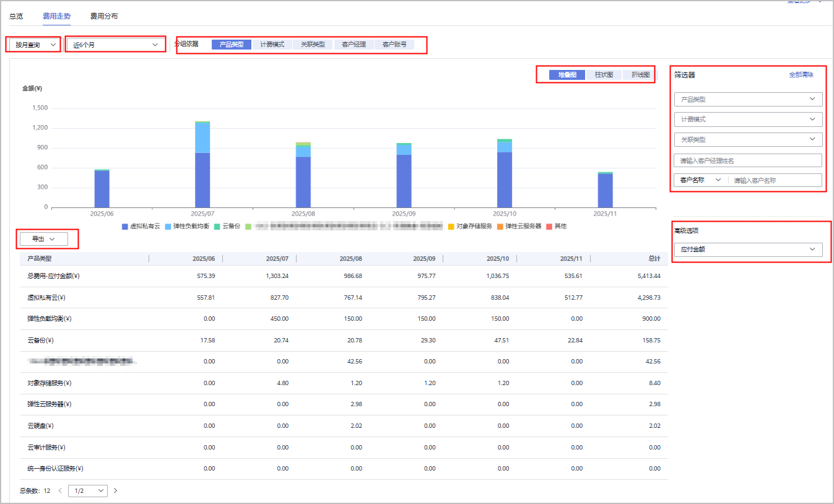Group by 计费模式

272,45
